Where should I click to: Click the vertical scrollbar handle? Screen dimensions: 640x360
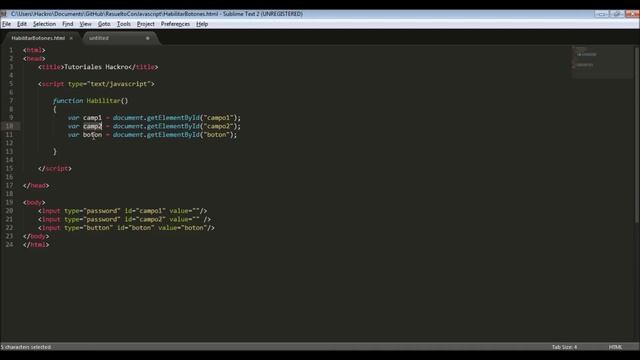tap(637, 135)
